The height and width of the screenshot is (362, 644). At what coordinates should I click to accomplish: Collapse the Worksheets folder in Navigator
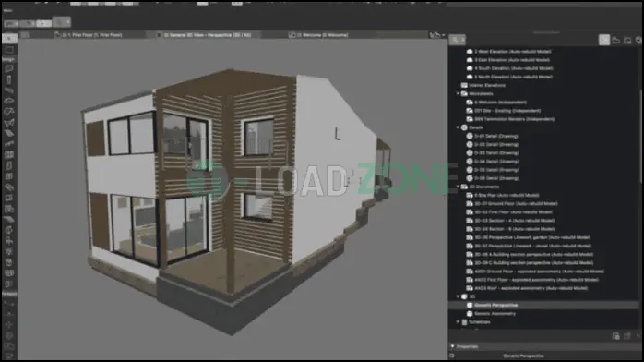(x=458, y=93)
